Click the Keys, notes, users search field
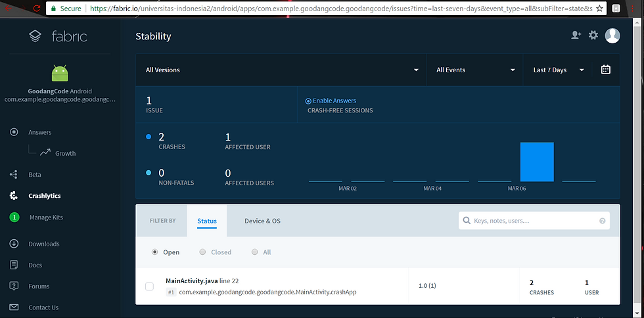 [x=534, y=221]
